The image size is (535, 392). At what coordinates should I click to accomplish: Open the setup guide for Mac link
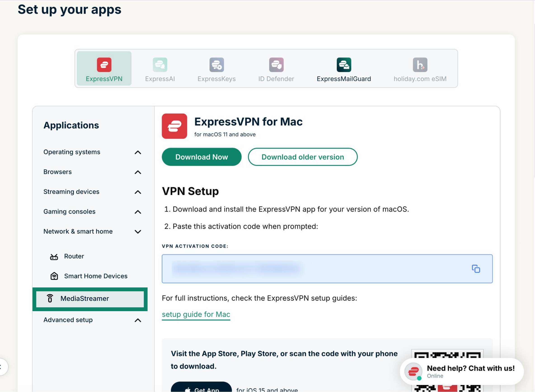click(196, 314)
